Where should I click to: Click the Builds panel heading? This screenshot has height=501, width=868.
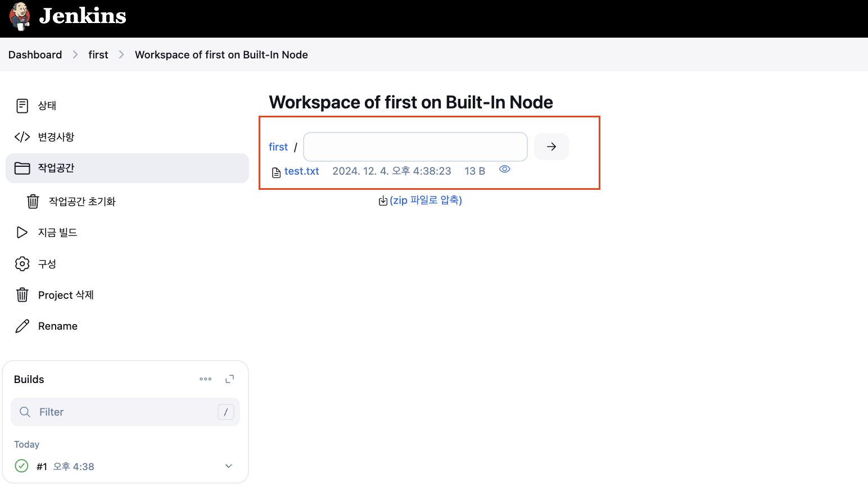(29, 380)
